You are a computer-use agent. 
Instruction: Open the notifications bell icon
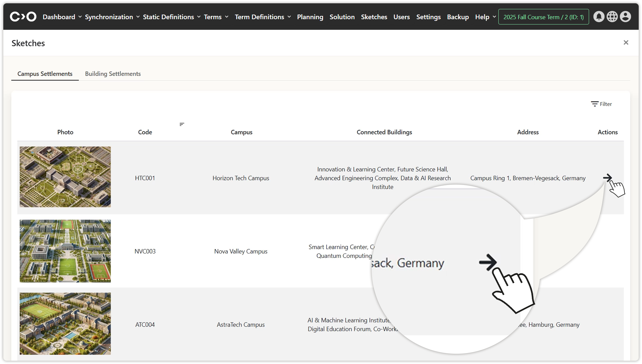599,17
